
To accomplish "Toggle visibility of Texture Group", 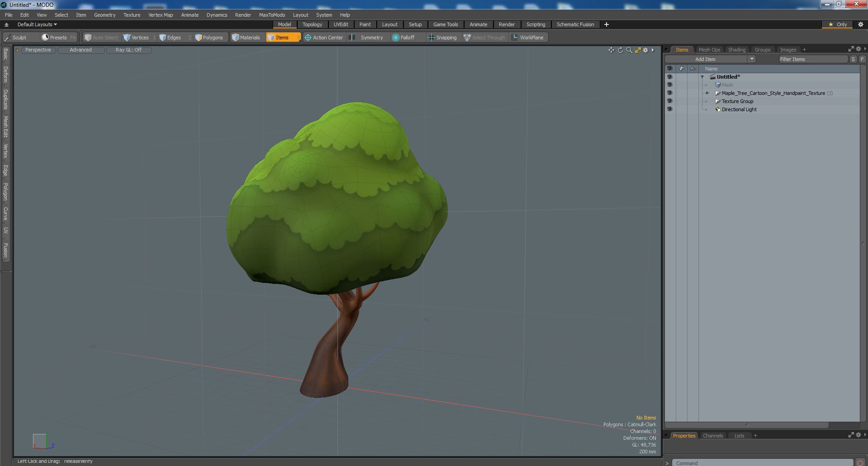I will (669, 101).
